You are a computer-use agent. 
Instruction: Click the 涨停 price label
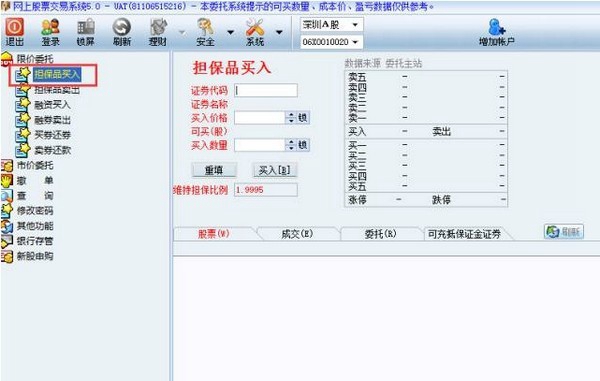coord(357,200)
